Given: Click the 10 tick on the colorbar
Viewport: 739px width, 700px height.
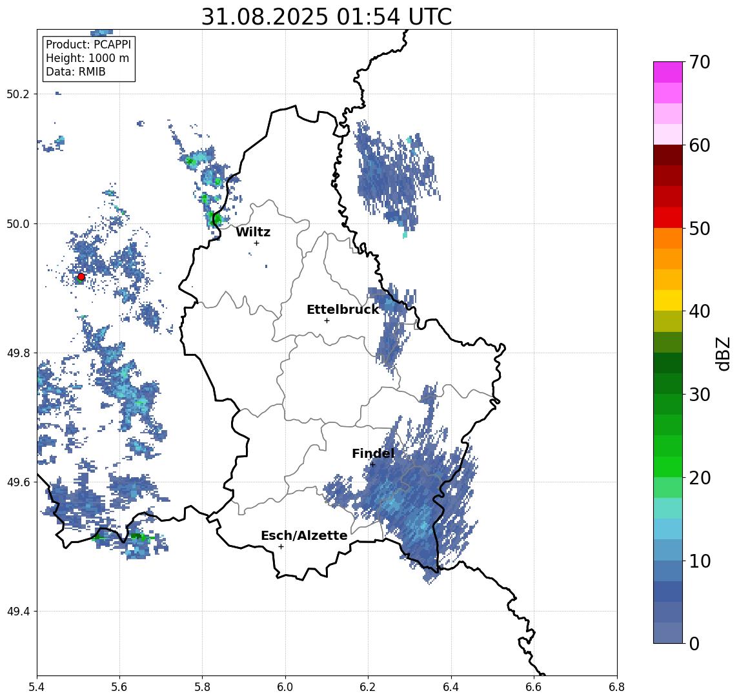Looking at the screenshot, I should tap(700, 561).
